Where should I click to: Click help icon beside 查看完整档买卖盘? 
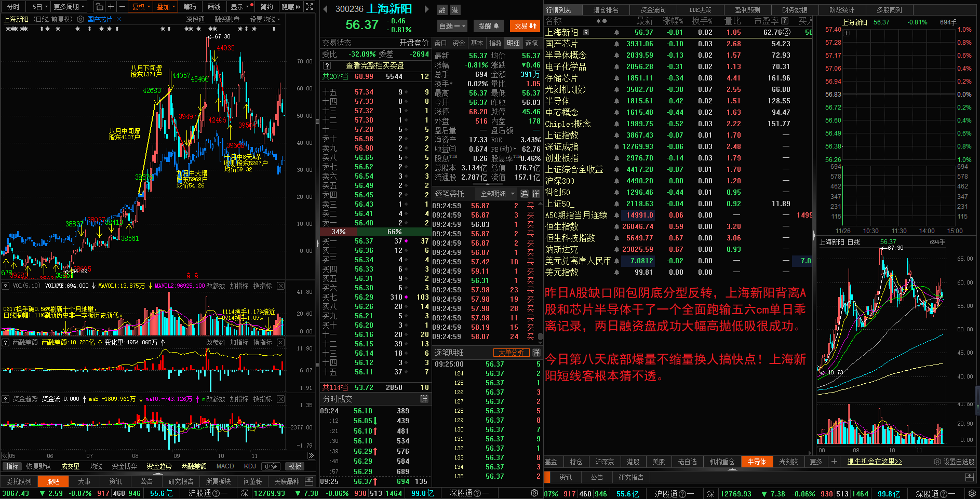click(x=327, y=66)
